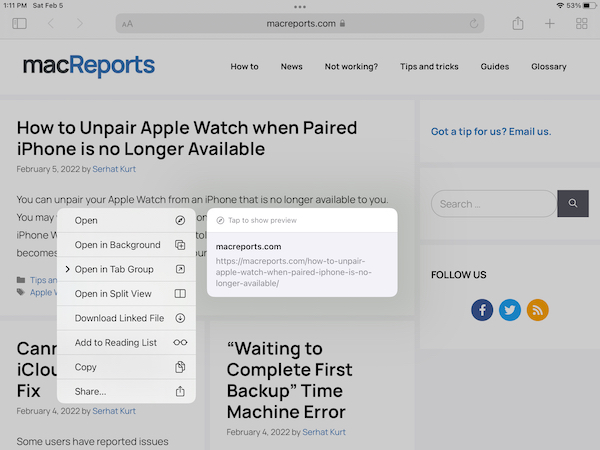Click Got a tip for us? Email us.

pyautogui.click(x=491, y=132)
